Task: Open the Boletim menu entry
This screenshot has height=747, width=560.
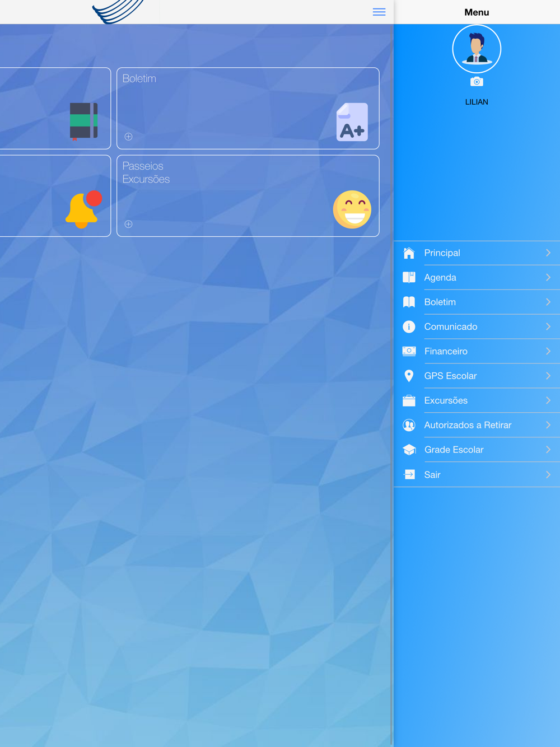Action: (x=440, y=302)
